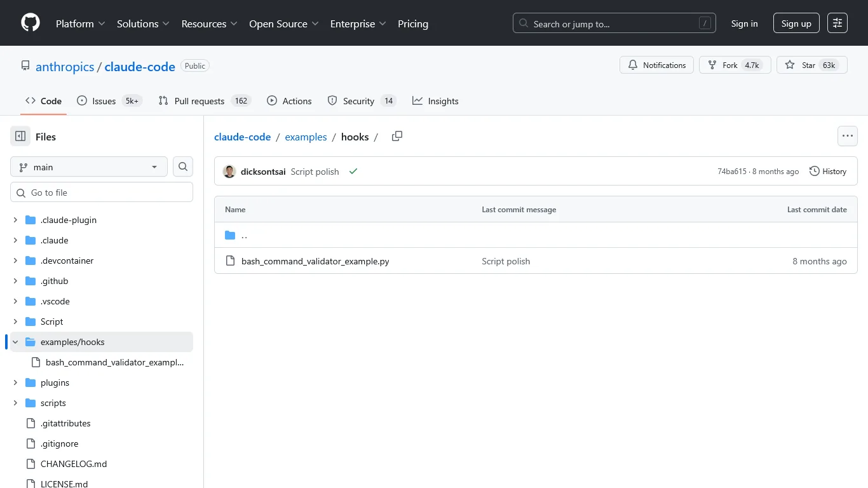Open commit 74ba615 link
This screenshot has width=868, height=488.
point(732,172)
